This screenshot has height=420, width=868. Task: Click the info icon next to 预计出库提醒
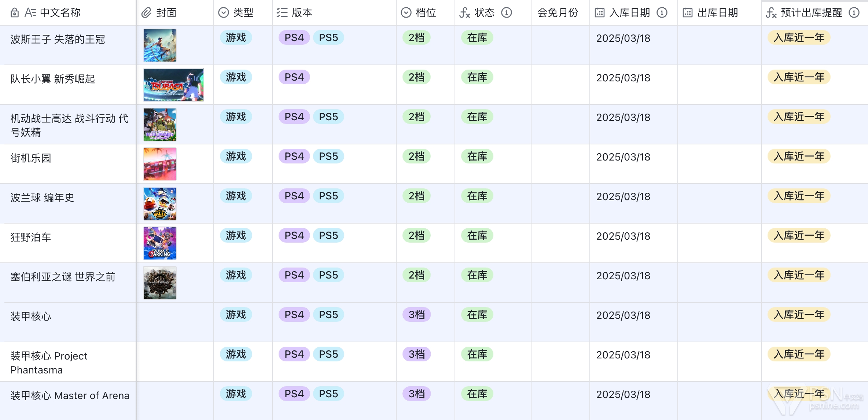(x=854, y=13)
